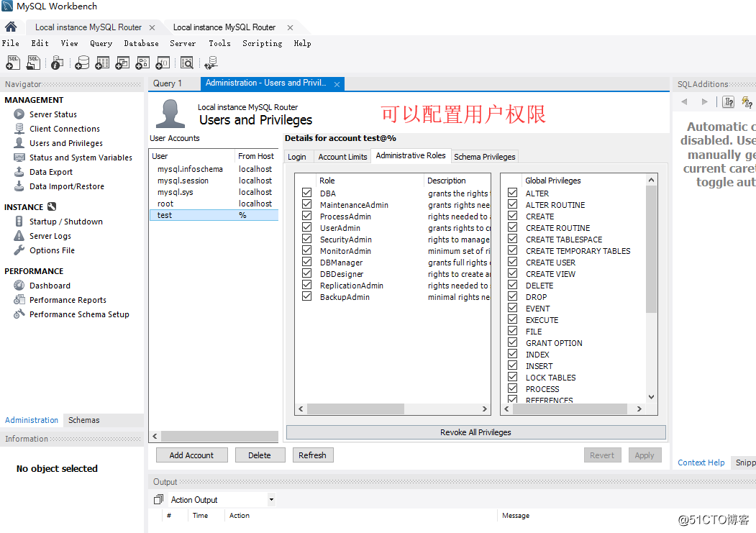This screenshot has height=533, width=756.
Task: Create new table toolbar icon
Action: pos(102,62)
